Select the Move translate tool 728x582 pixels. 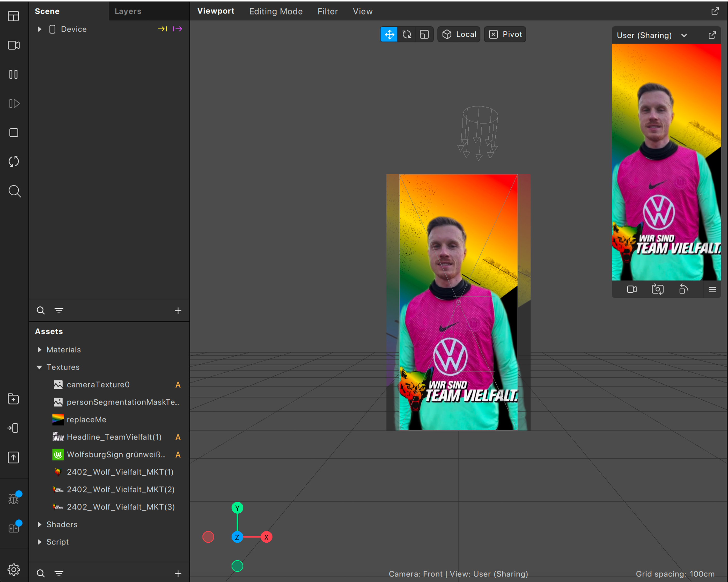coord(389,34)
